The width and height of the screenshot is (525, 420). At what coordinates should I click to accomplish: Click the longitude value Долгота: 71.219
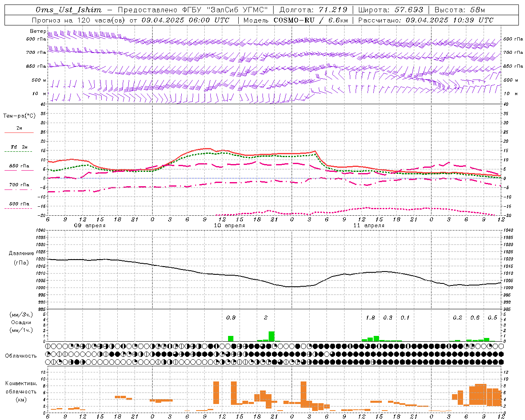coord(313,10)
